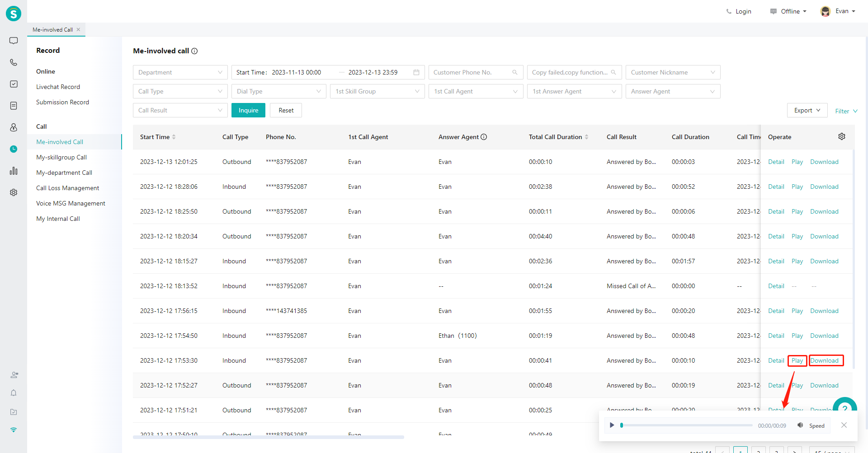Expand the 1st Call Agent dropdown

(476, 91)
